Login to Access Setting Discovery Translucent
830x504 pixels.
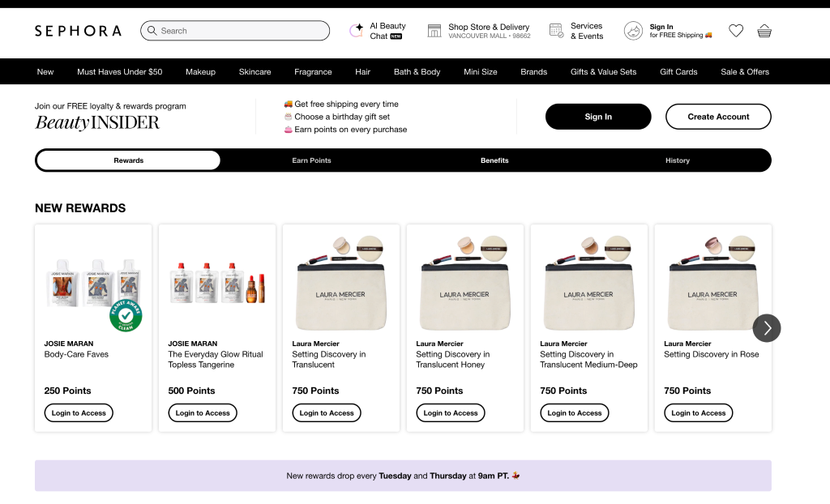pos(327,413)
